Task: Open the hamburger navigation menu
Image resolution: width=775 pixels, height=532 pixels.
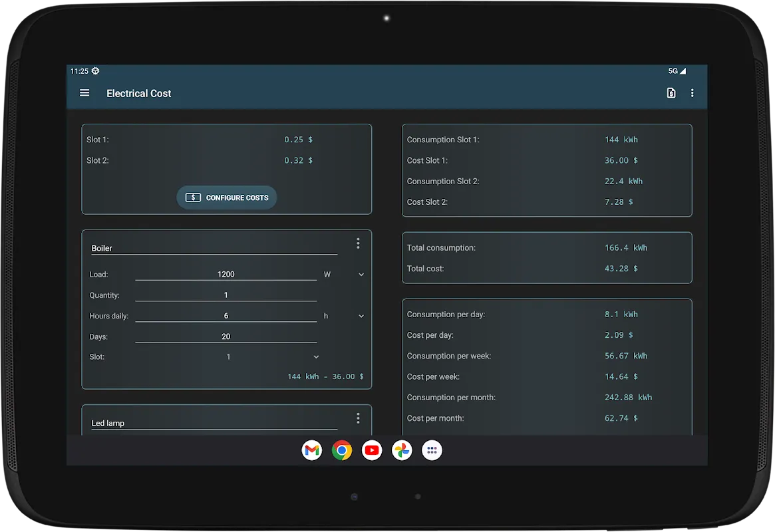Action: pyautogui.click(x=84, y=93)
